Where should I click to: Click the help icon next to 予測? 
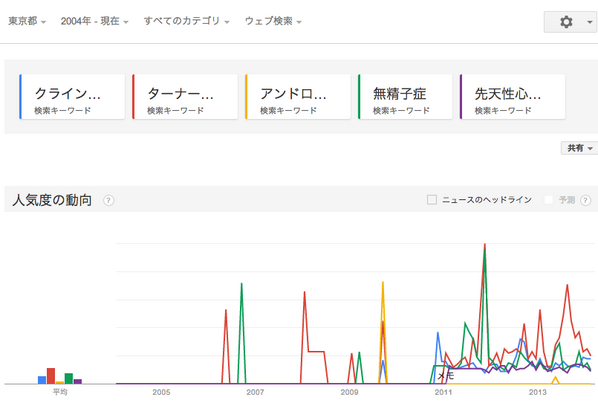[585, 200]
